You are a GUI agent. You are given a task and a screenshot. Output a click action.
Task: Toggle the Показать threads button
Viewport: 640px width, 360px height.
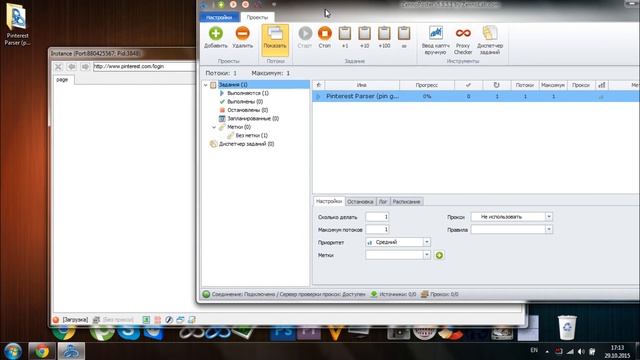coord(275,40)
